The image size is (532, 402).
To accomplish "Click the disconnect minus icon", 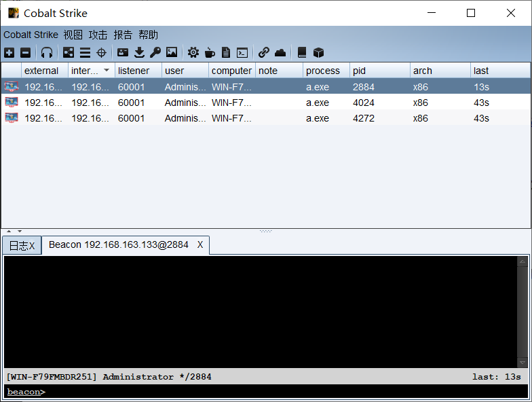I will (26, 53).
